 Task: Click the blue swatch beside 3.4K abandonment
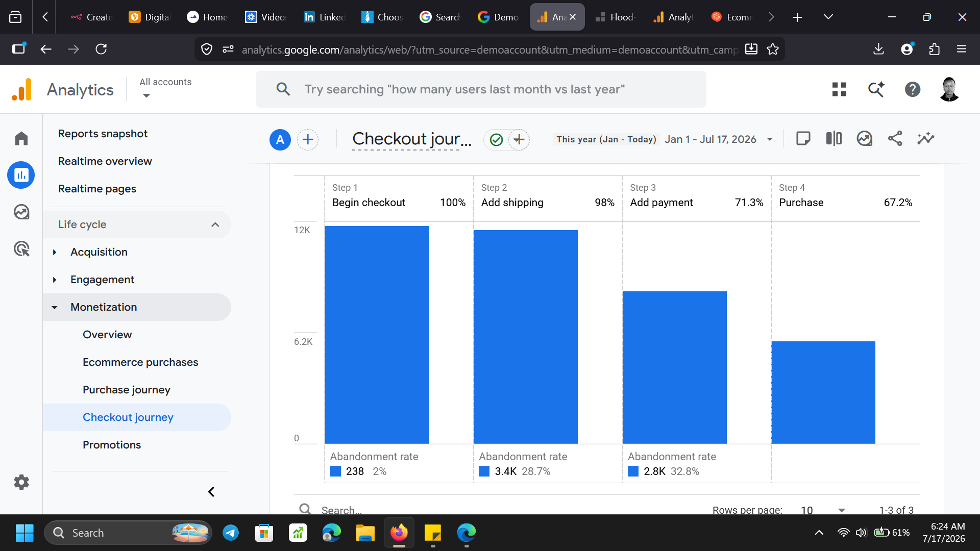[484, 471]
